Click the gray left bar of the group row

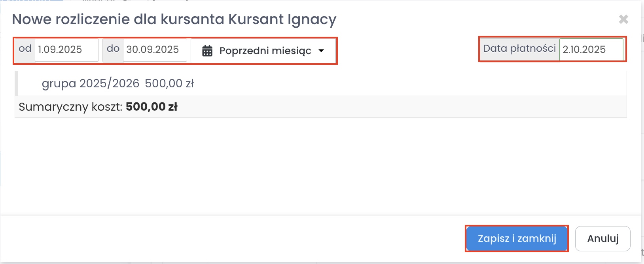16,83
